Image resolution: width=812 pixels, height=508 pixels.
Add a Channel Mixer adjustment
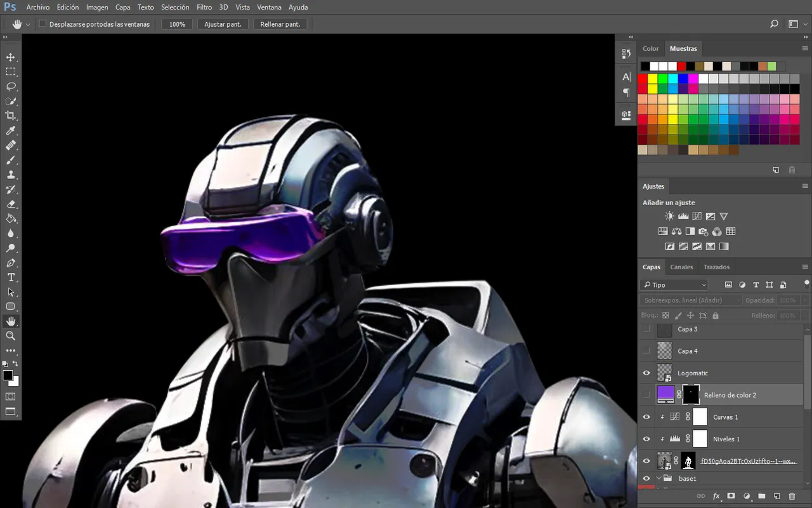point(717,231)
